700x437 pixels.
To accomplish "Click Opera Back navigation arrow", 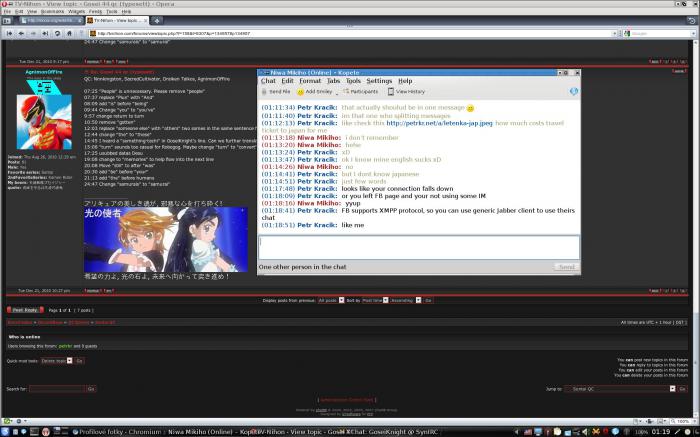I will pyautogui.click(x=21, y=33).
